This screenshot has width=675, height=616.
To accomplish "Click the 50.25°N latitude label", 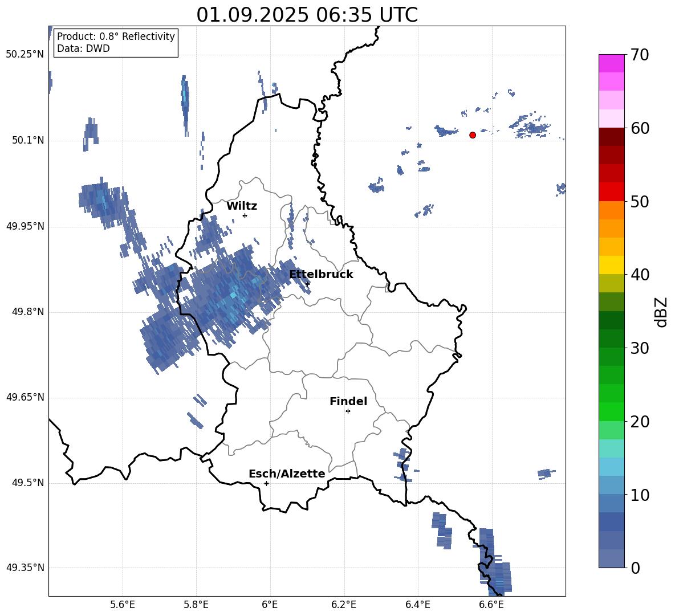I will pyautogui.click(x=25, y=55).
